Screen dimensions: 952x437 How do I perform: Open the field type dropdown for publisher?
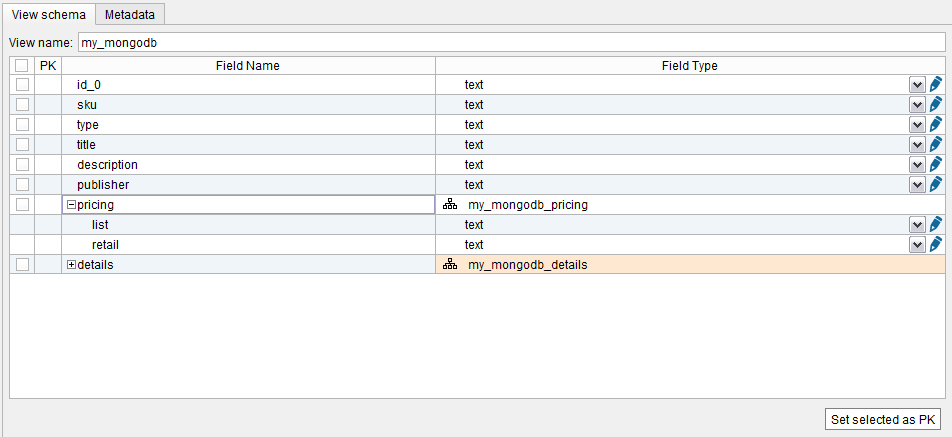[x=917, y=185]
